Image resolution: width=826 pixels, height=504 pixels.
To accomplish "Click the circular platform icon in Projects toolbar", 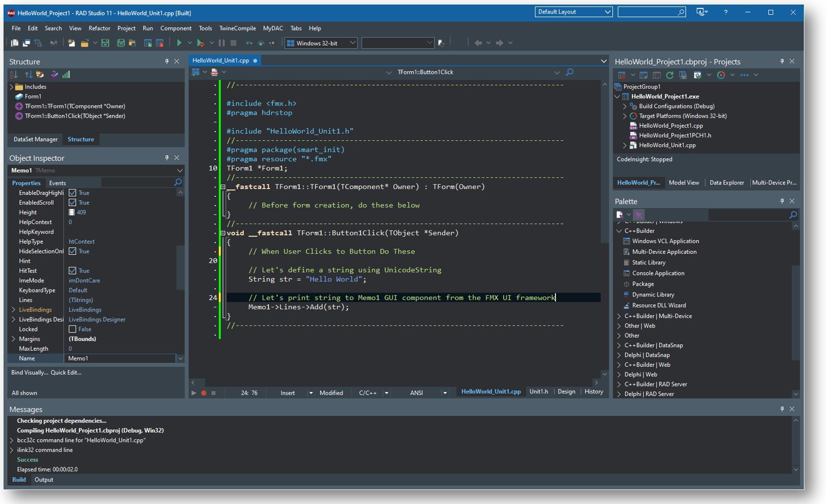I will [x=721, y=75].
